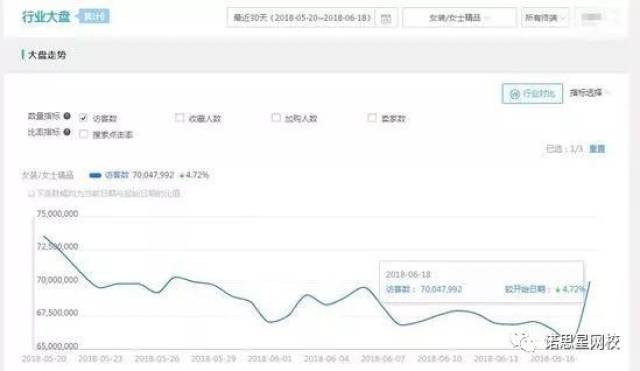Click the 65,000,000 y-axis label
Viewport: 640px width, 371px height.
57,346
